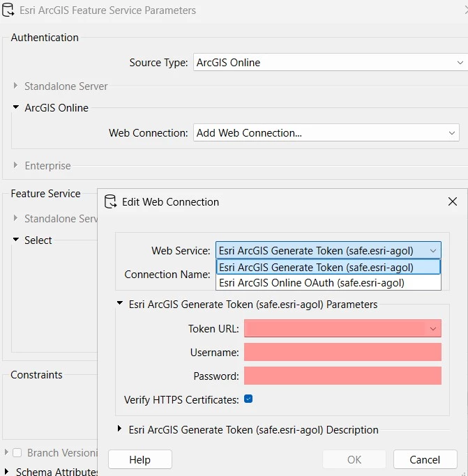Click the Help button
Image resolution: width=468 pixels, height=476 pixels.
(140, 459)
